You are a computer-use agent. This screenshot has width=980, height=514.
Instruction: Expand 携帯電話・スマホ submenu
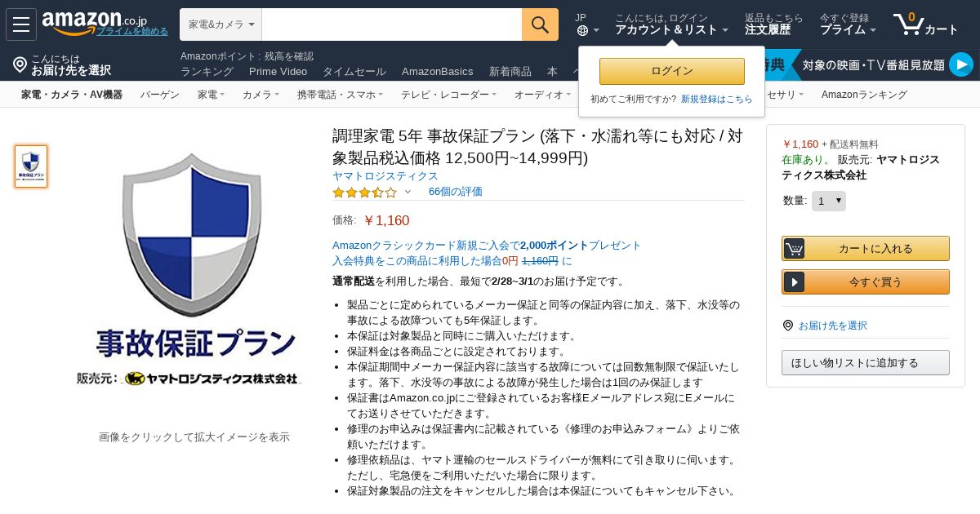click(x=340, y=95)
